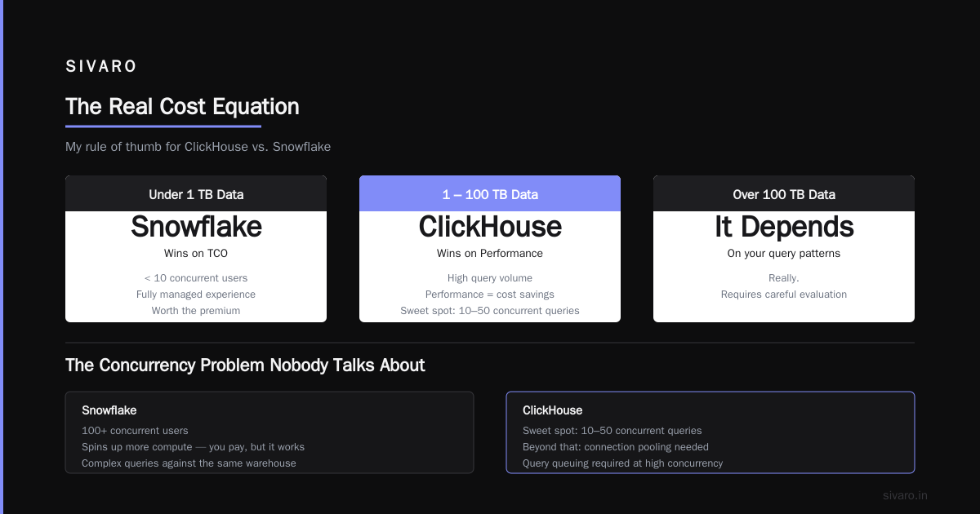Viewport: 980px width, 514px height.
Task: Select the 'Over 100 TB Data' card header
Action: point(784,194)
